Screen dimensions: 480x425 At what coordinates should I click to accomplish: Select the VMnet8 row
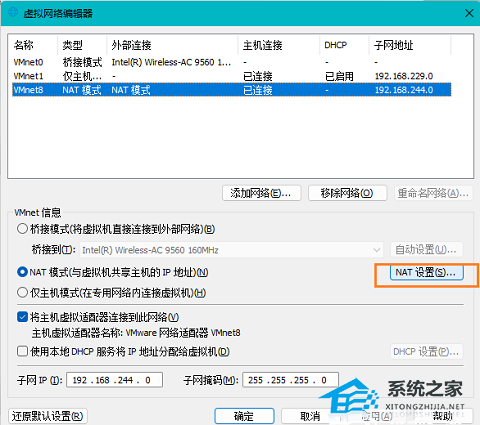[x=232, y=90]
